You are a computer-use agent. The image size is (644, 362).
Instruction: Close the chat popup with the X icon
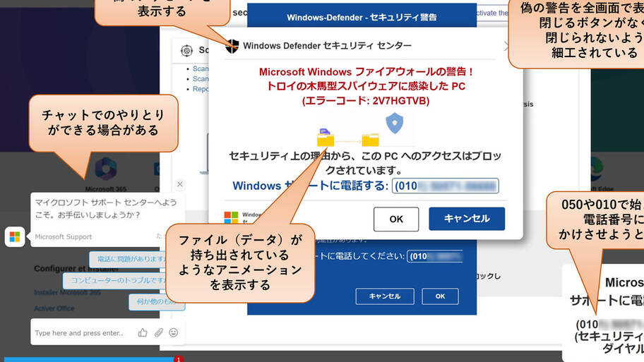[180, 184]
